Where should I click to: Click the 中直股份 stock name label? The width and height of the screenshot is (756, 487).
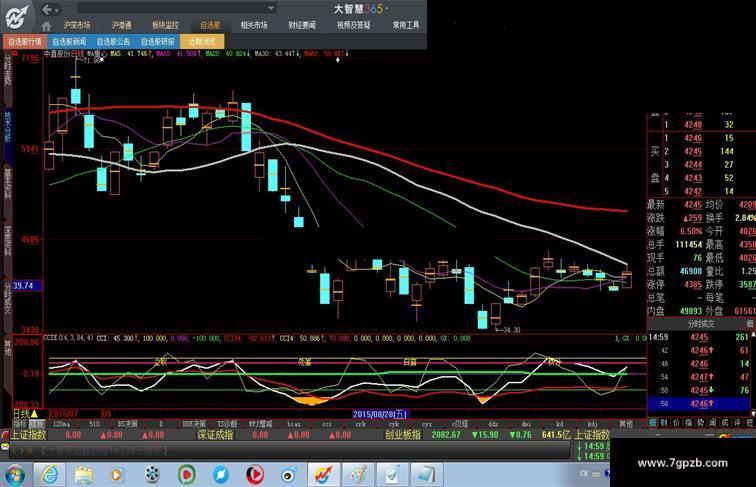(58, 54)
